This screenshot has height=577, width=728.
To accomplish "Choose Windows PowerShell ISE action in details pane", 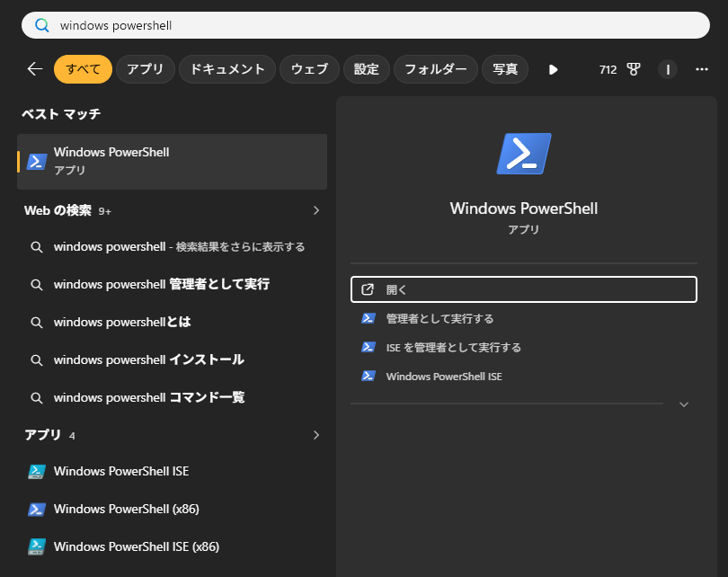I will (524, 377).
